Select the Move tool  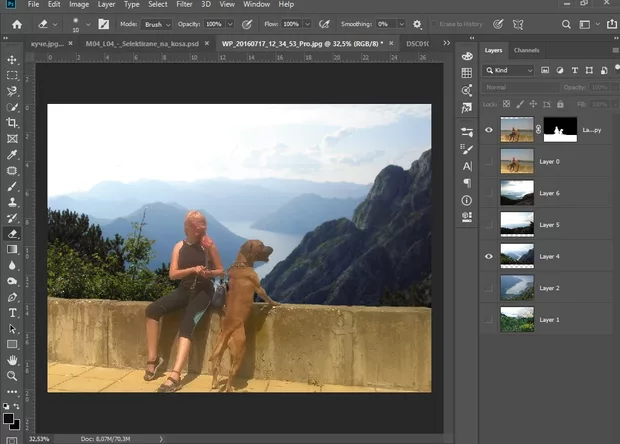(12, 59)
